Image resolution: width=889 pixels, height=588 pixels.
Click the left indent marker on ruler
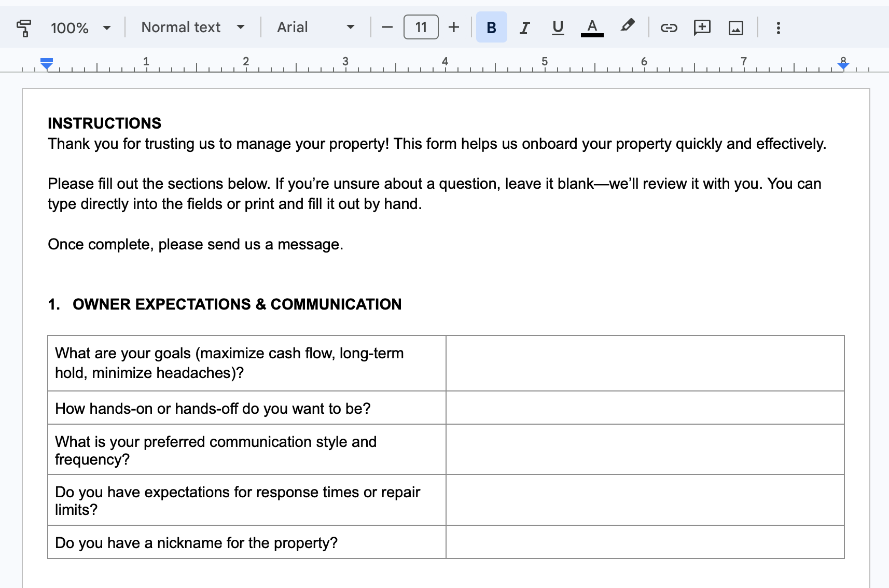pyautogui.click(x=47, y=64)
